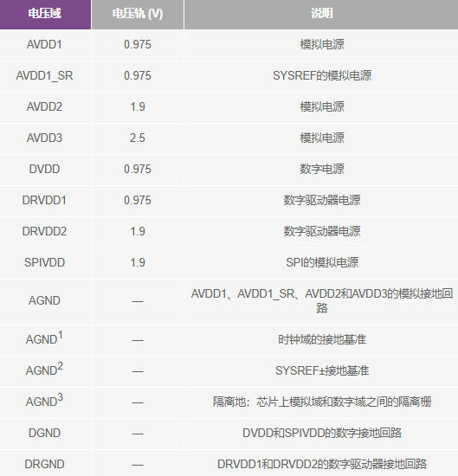Select the SPIVDD cell

(x=44, y=262)
